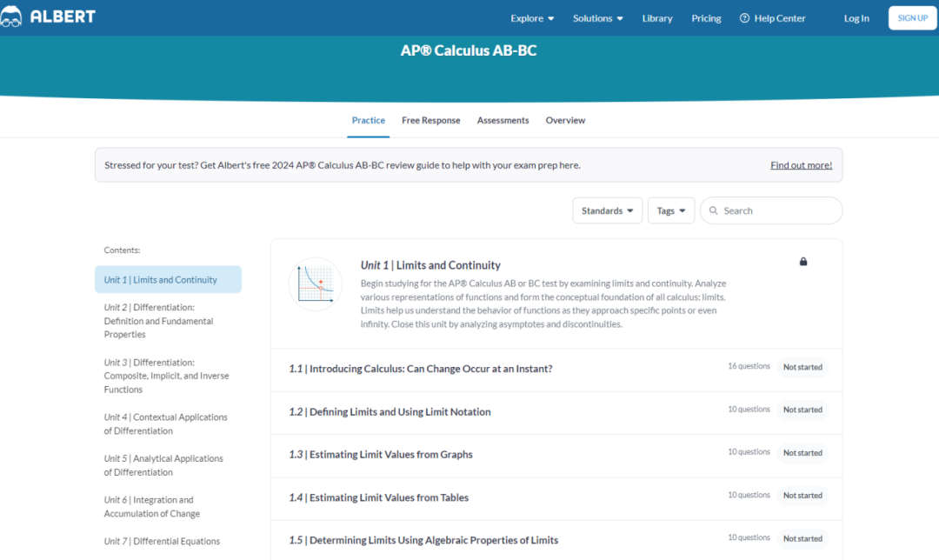Click the Not started badge for topic 1.1
This screenshot has width=939, height=560.
[802, 367]
